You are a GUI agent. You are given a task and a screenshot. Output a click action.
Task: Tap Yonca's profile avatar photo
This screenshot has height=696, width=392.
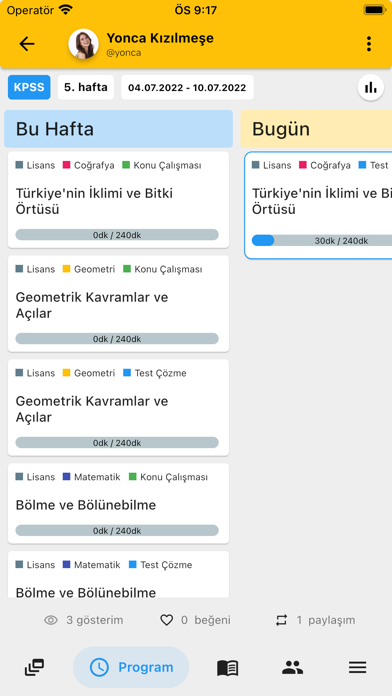(x=83, y=44)
